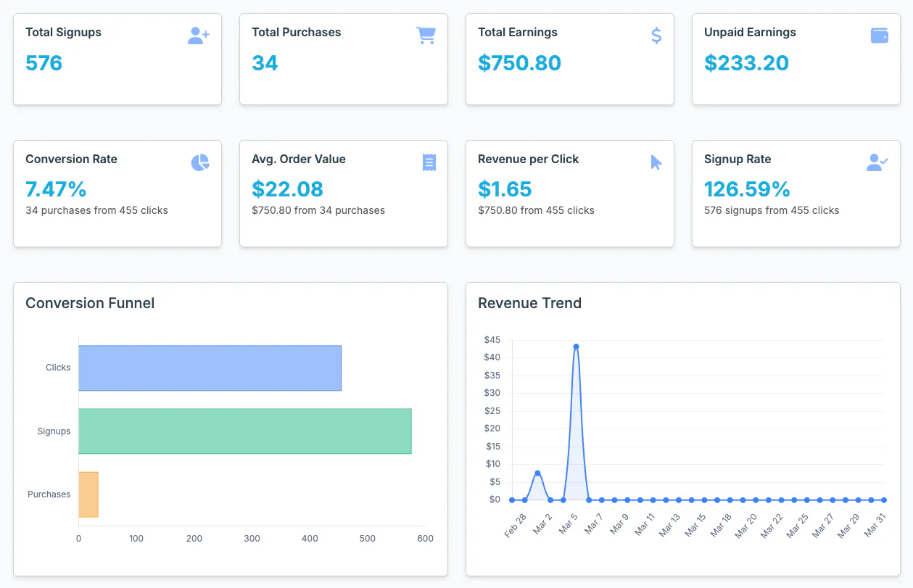
Task: Click the $233.20 Unpaid Earnings value
Action: 746,63
